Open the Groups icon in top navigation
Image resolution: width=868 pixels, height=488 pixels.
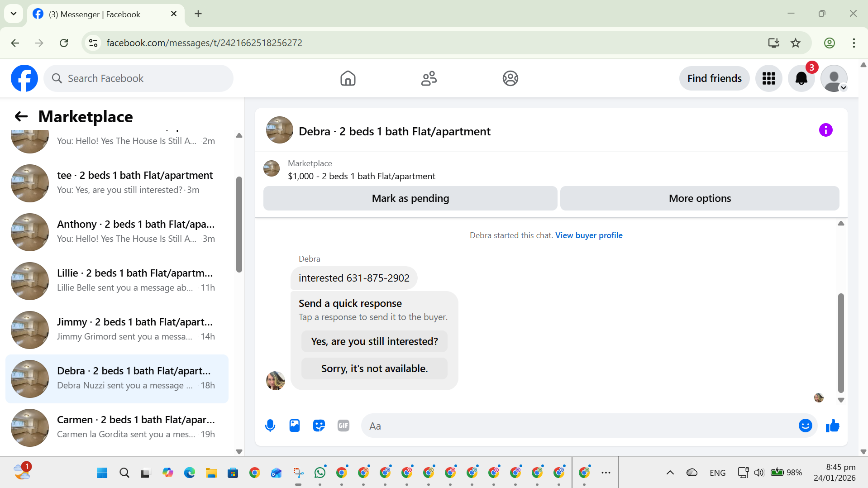510,78
